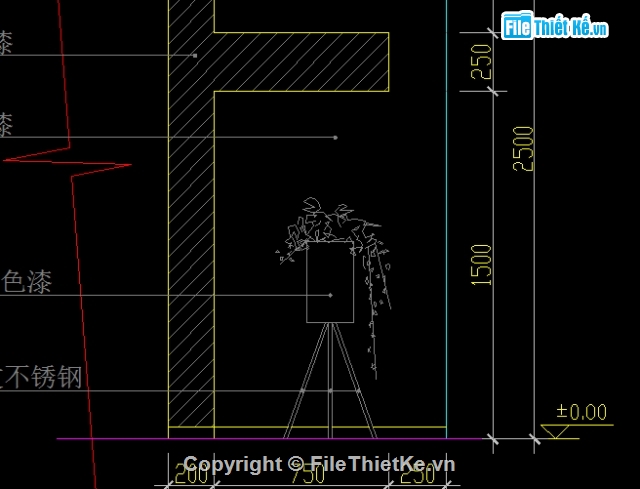
Task: Select the vertical "2500" dimension text
Action: pos(523,149)
